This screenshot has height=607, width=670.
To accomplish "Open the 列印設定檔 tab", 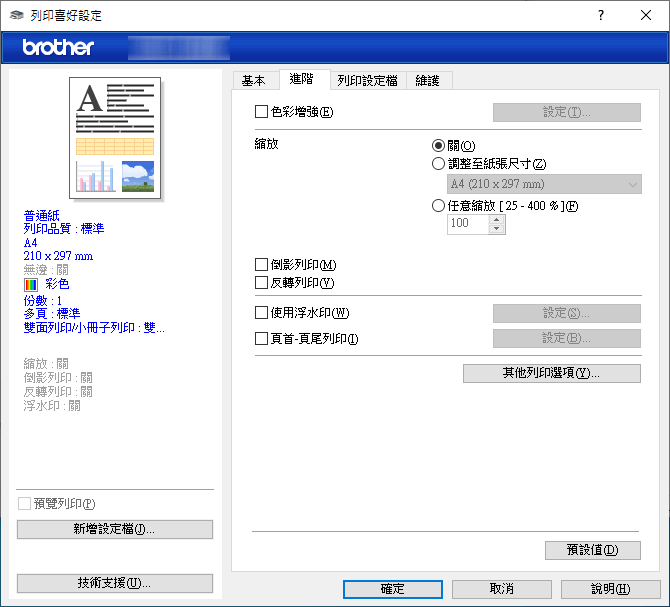I will click(367, 81).
